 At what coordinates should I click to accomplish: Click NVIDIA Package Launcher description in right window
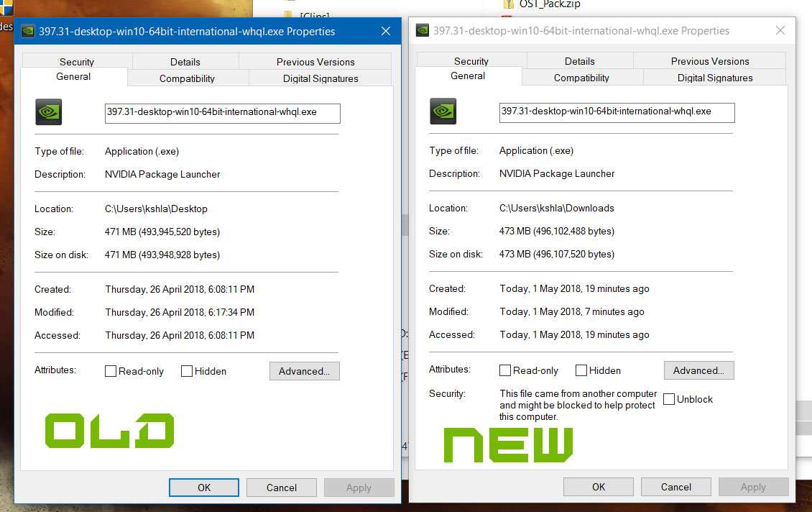[x=557, y=174]
